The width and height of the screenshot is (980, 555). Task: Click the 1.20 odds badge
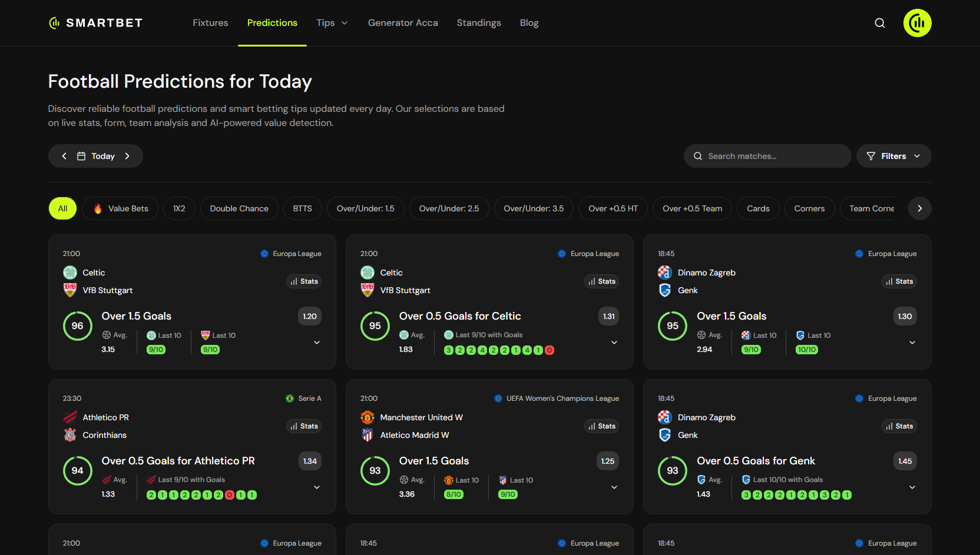310,317
